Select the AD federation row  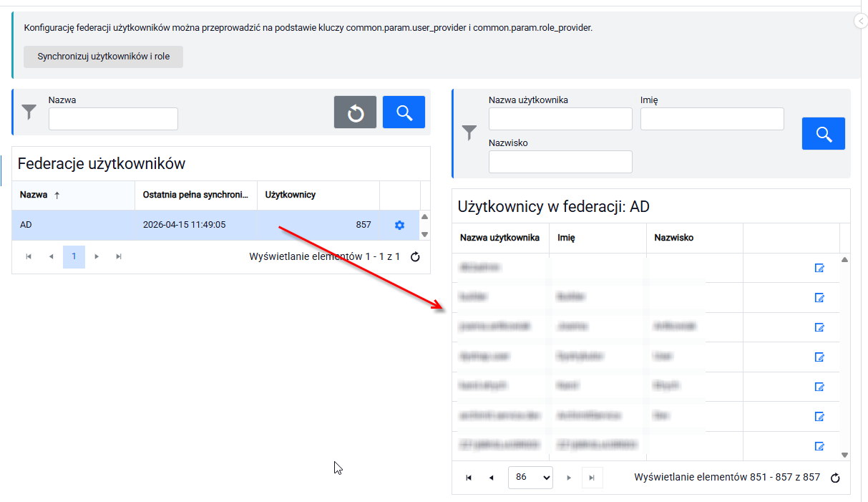pos(215,225)
